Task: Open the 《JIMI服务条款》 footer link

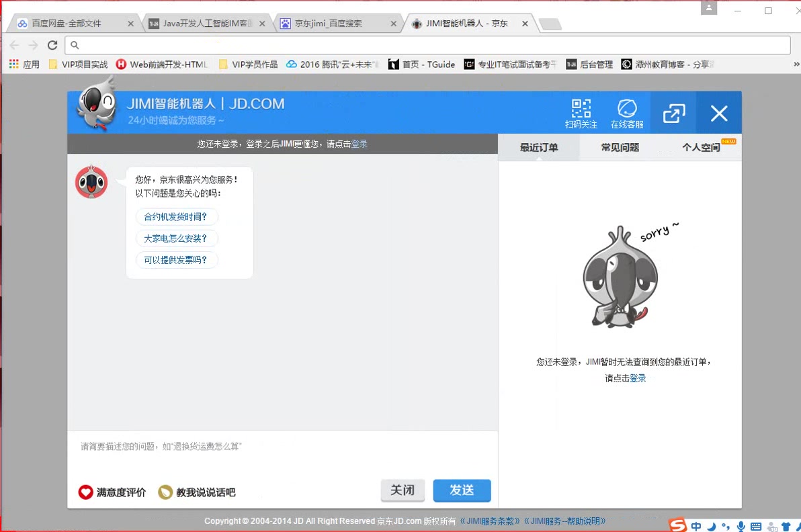Action: coord(490,521)
